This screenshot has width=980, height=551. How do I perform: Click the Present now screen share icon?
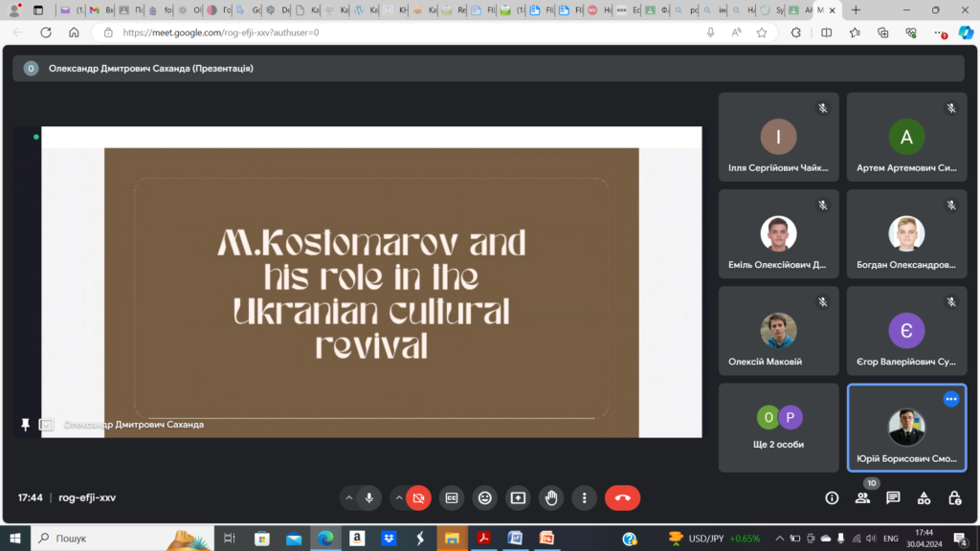(x=518, y=497)
